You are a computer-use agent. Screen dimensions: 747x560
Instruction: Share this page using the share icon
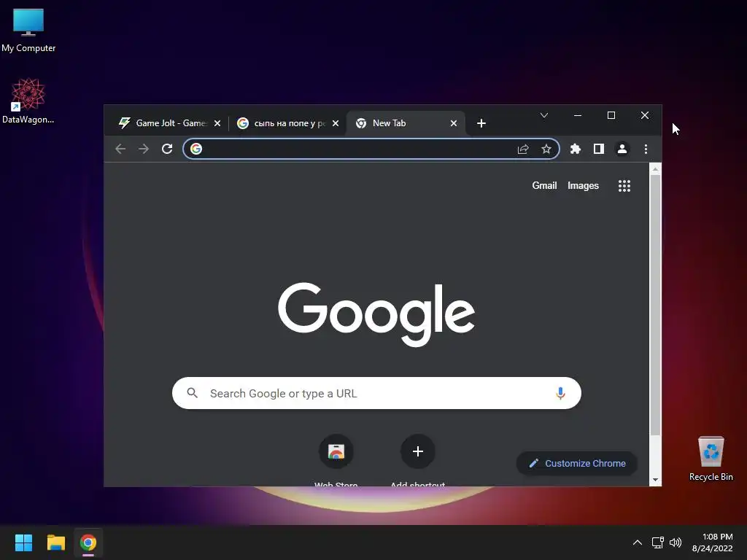(x=523, y=149)
